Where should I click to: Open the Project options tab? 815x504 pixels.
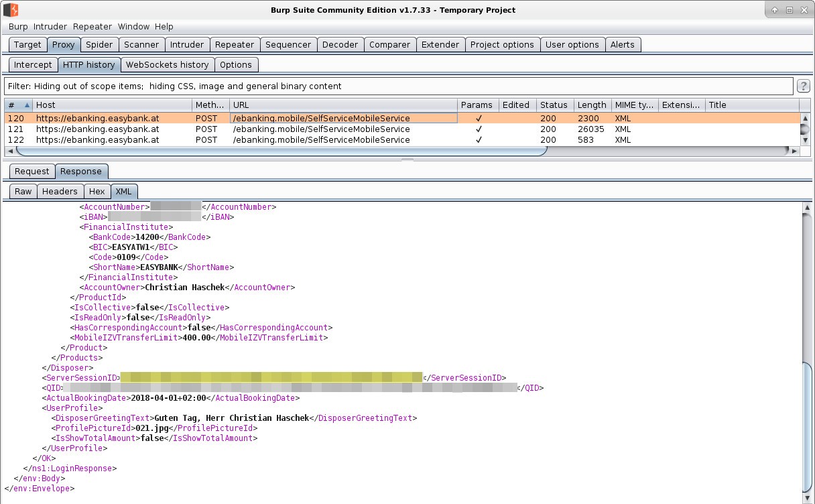coord(502,45)
